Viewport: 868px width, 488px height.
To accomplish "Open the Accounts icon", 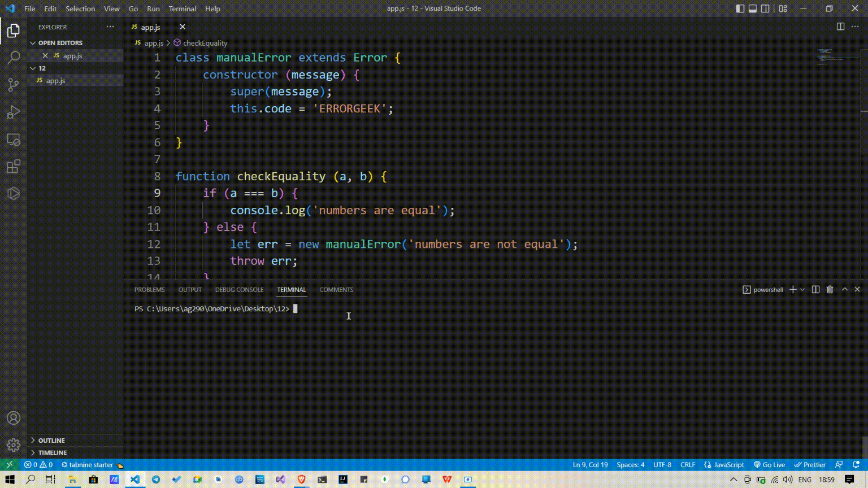I will (x=14, y=418).
